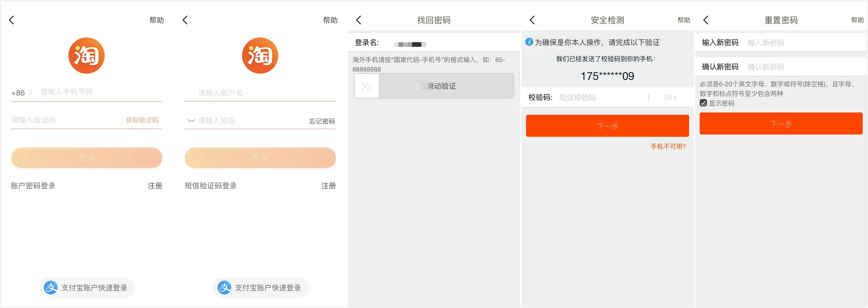Open 帮助 on phone-number login screen

(157, 20)
